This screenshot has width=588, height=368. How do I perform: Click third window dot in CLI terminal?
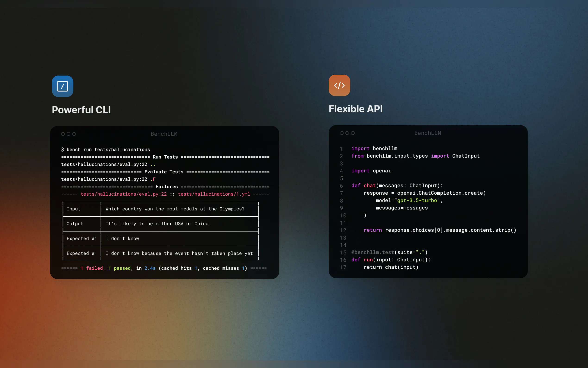click(74, 134)
